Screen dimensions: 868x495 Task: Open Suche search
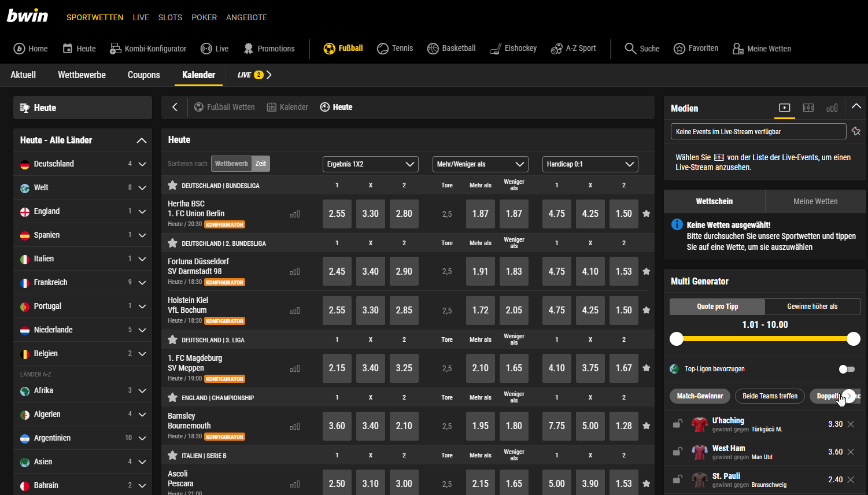click(x=642, y=49)
